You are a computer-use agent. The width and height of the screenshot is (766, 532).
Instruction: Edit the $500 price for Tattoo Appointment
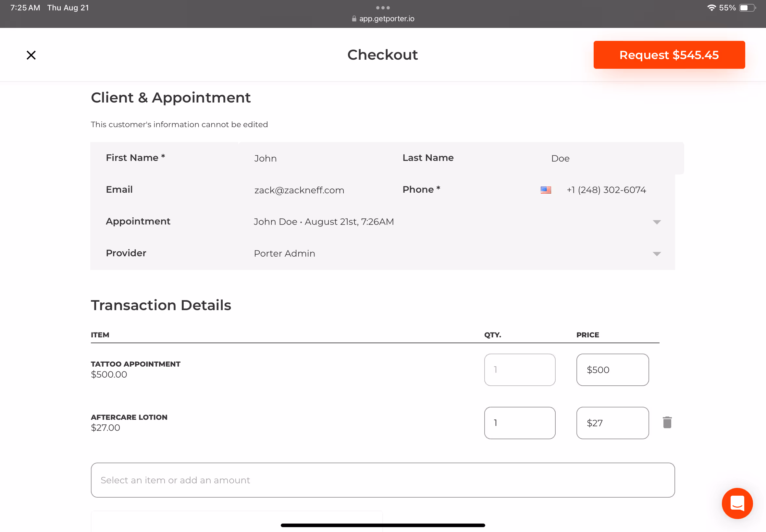coord(612,370)
